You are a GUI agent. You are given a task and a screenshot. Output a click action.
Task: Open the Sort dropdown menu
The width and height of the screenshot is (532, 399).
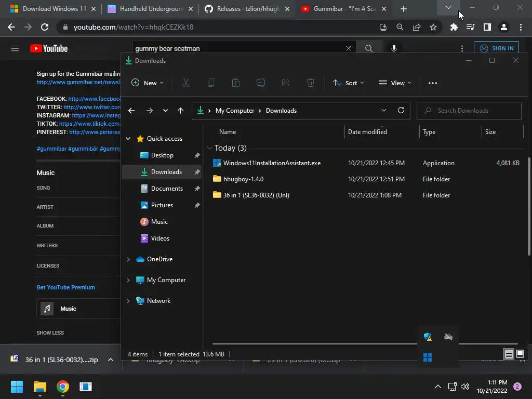[349, 83]
